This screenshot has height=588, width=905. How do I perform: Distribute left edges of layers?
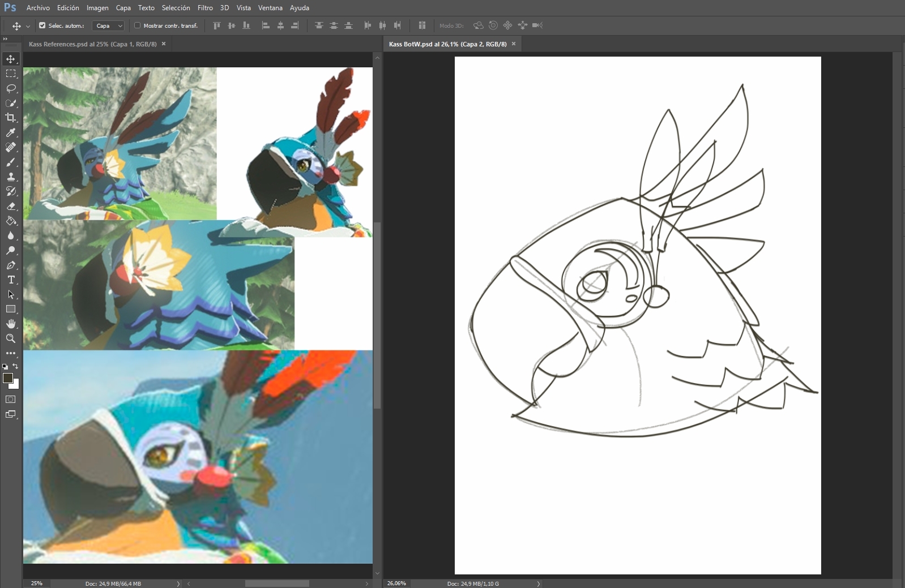point(368,25)
